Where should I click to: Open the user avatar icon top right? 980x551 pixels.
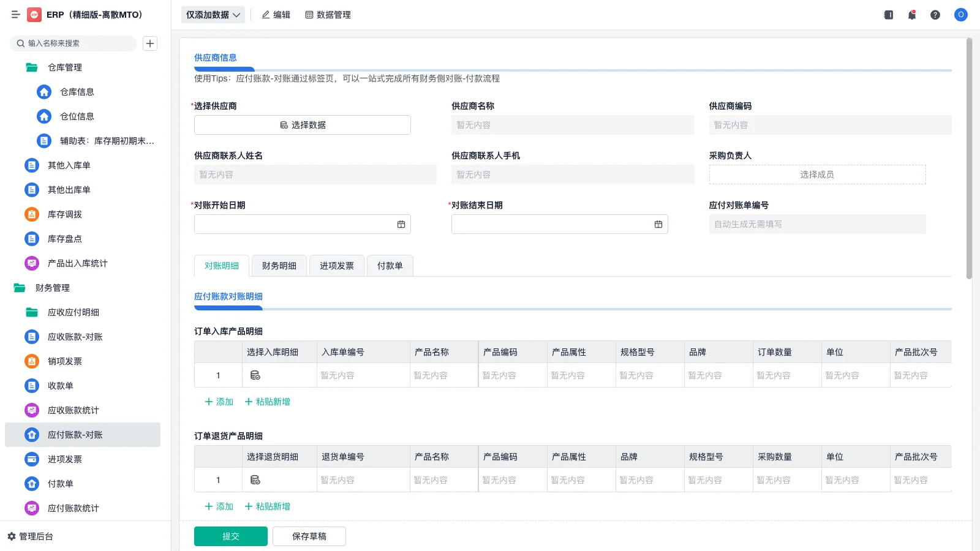(x=960, y=15)
